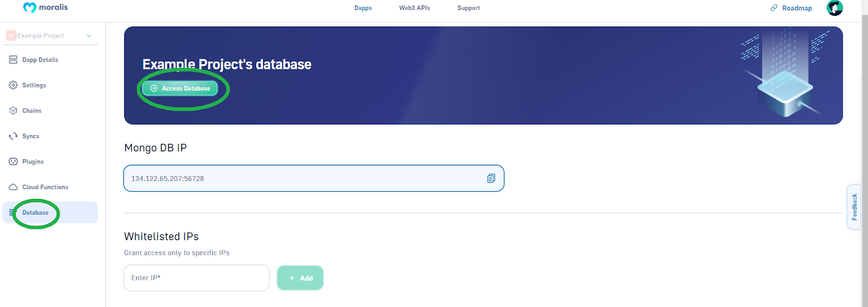Image resolution: width=868 pixels, height=307 pixels.
Task: Click the Add IP button
Action: (300, 278)
